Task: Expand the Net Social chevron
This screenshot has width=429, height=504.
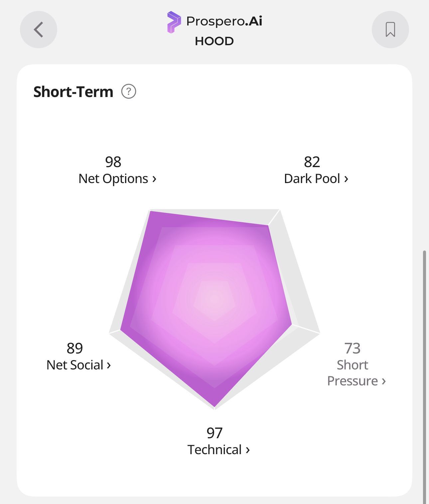Action: [x=109, y=365]
